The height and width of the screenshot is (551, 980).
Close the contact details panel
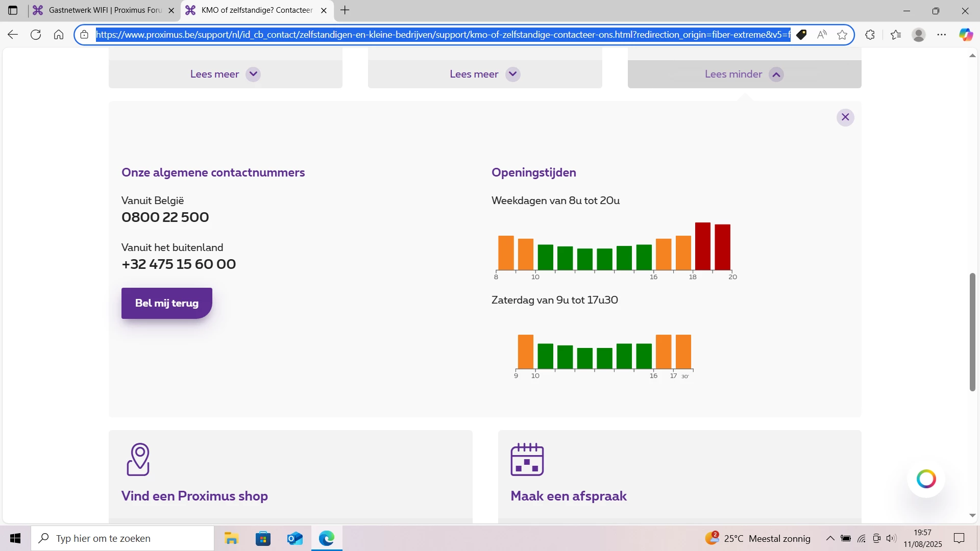(x=845, y=117)
